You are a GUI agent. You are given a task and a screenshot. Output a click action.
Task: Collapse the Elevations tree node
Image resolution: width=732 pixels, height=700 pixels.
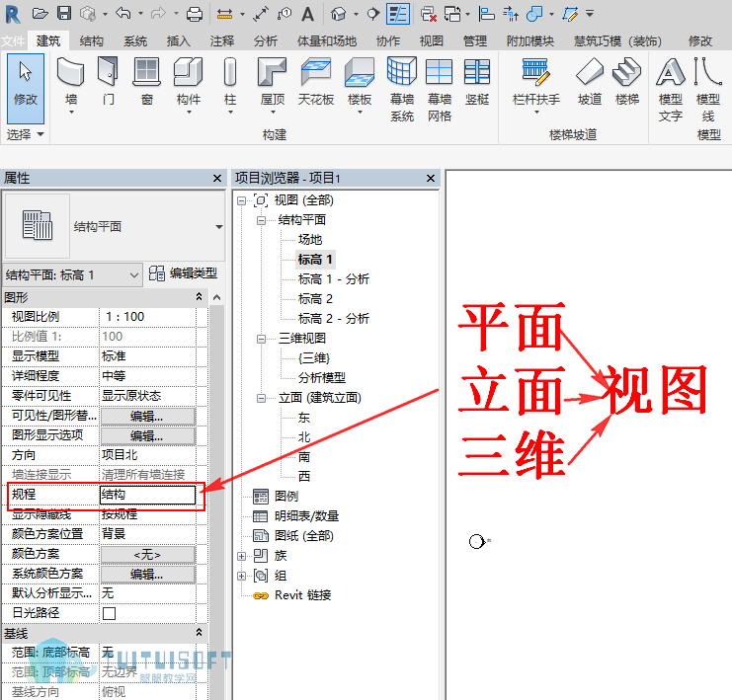[261, 398]
